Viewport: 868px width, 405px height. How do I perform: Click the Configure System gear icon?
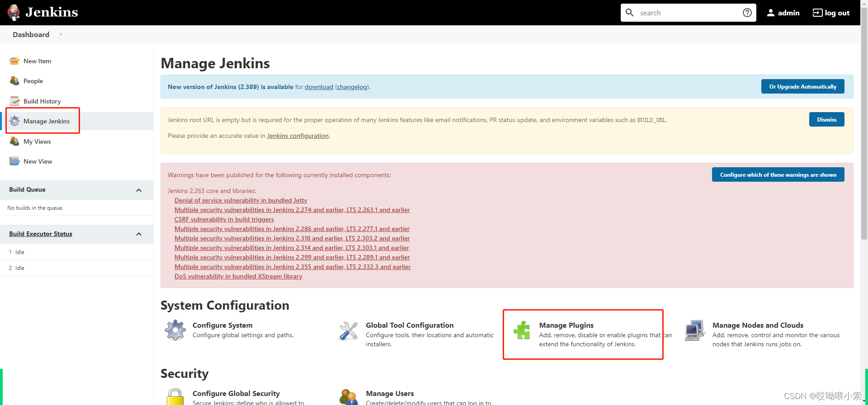pos(175,330)
